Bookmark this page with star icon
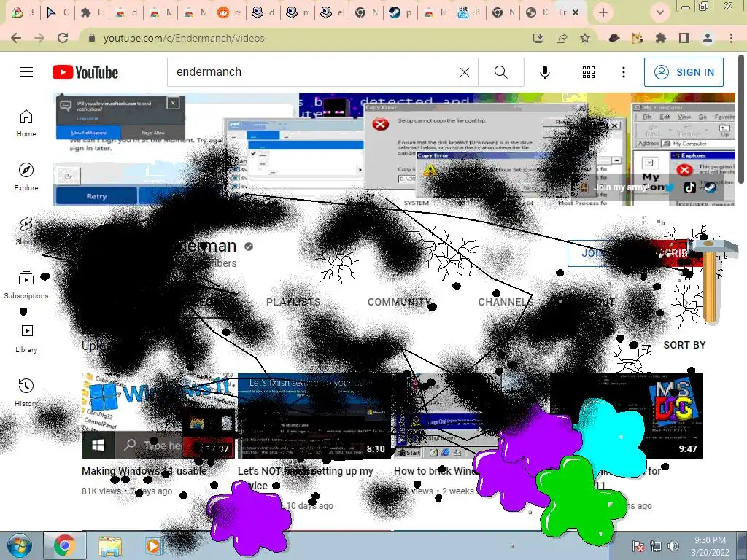747x560 pixels. click(x=585, y=38)
